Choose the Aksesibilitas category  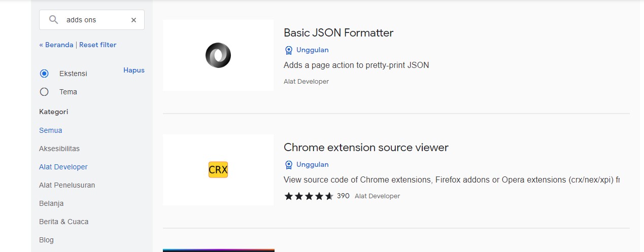[x=59, y=149]
